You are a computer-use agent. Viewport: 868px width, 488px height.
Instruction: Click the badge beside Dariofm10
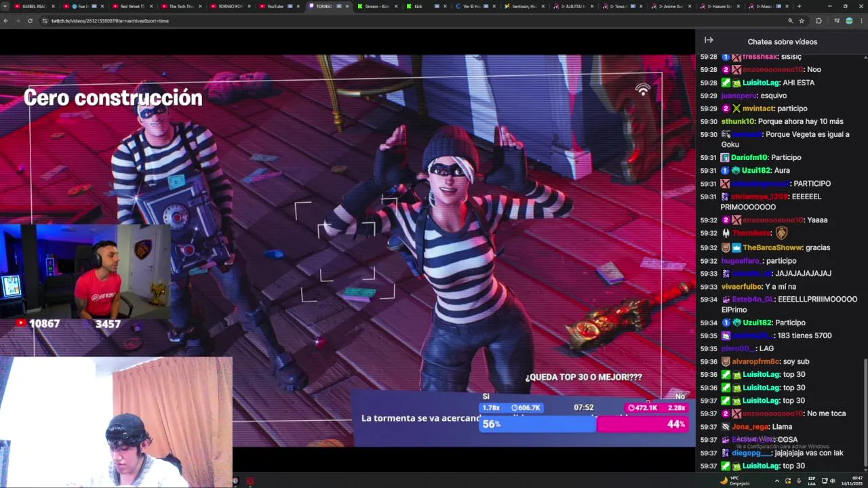coord(726,158)
